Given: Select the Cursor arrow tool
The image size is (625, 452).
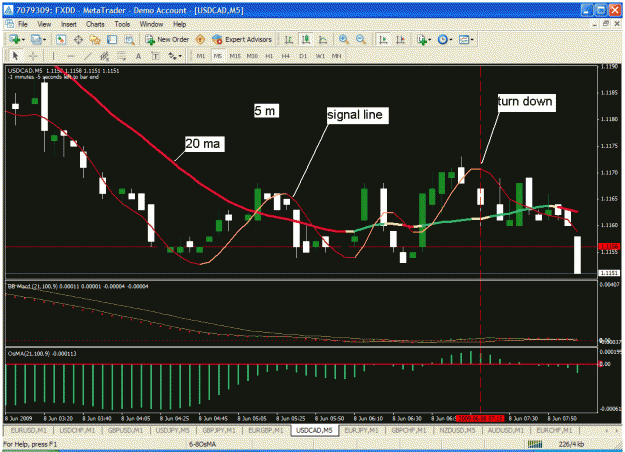Looking at the screenshot, I should point(16,56).
